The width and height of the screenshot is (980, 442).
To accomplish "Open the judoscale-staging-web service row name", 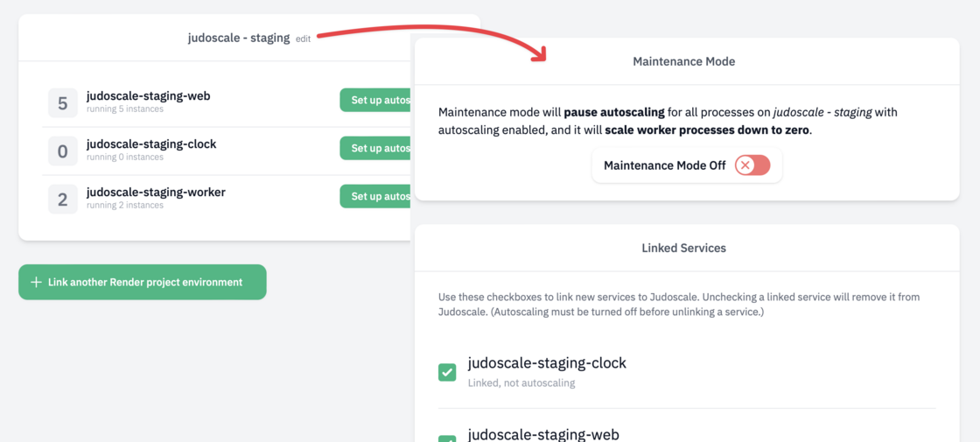I will coord(148,95).
